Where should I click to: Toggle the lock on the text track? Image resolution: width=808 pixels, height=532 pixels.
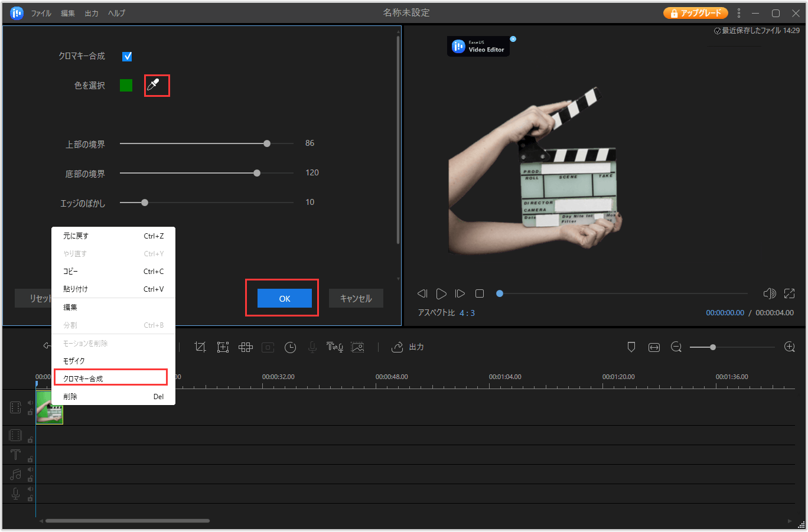30,459
